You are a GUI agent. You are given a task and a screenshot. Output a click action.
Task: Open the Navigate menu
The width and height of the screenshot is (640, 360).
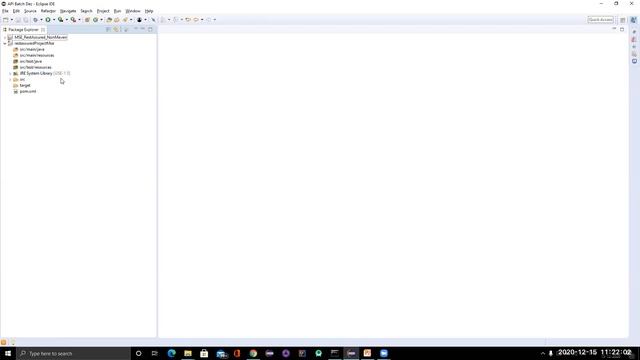68,11
